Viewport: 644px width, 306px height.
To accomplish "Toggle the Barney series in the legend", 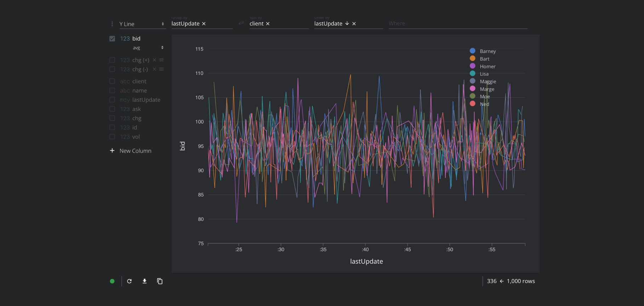I will [483, 51].
